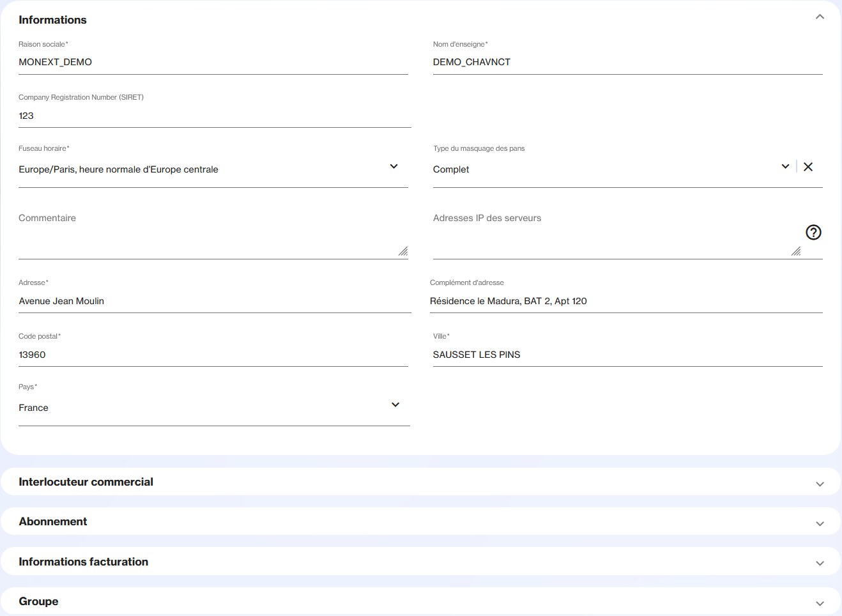Expand the Abonnement section
The image size is (842, 616).
click(x=820, y=524)
